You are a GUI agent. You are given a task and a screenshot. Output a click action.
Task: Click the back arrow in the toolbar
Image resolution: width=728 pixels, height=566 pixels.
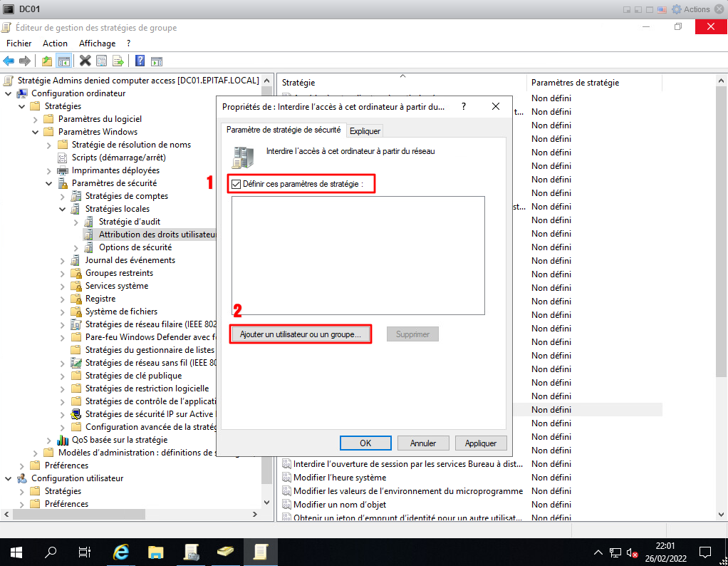(x=9, y=61)
